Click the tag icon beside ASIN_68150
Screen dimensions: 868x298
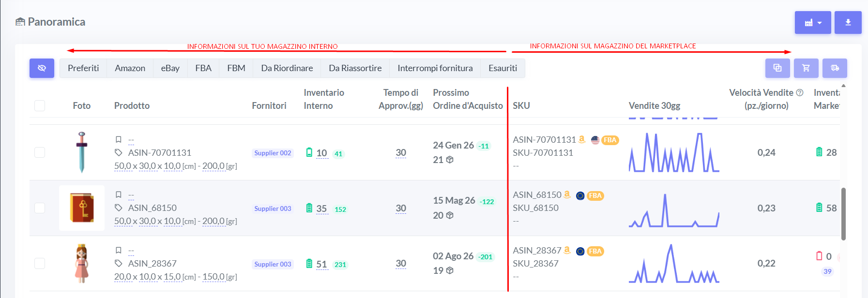click(x=119, y=208)
